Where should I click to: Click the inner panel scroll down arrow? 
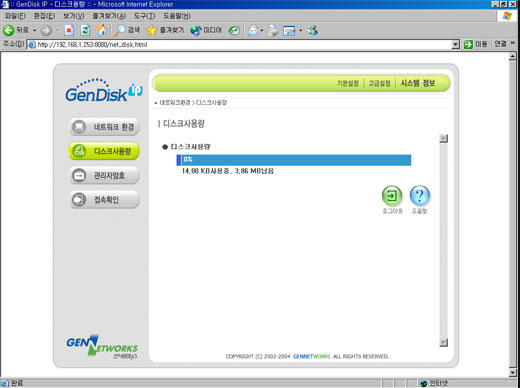[443, 342]
